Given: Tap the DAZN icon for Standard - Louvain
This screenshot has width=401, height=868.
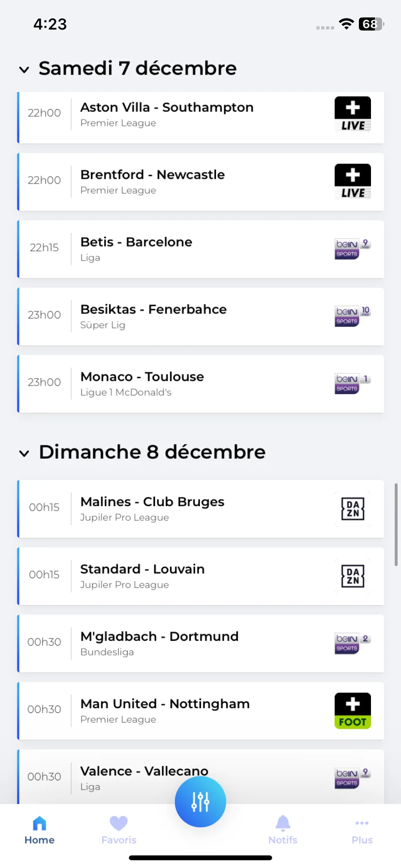Looking at the screenshot, I should coord(353,576).
